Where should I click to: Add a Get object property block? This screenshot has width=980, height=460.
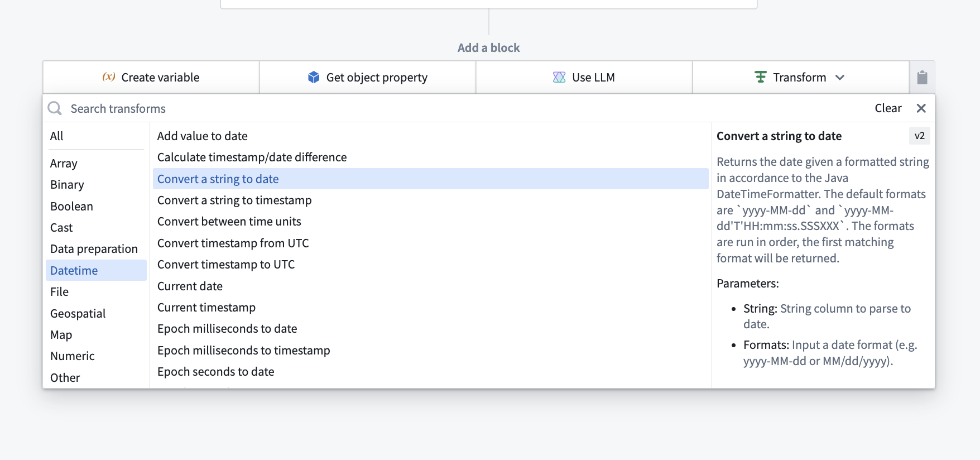point(368,77)
